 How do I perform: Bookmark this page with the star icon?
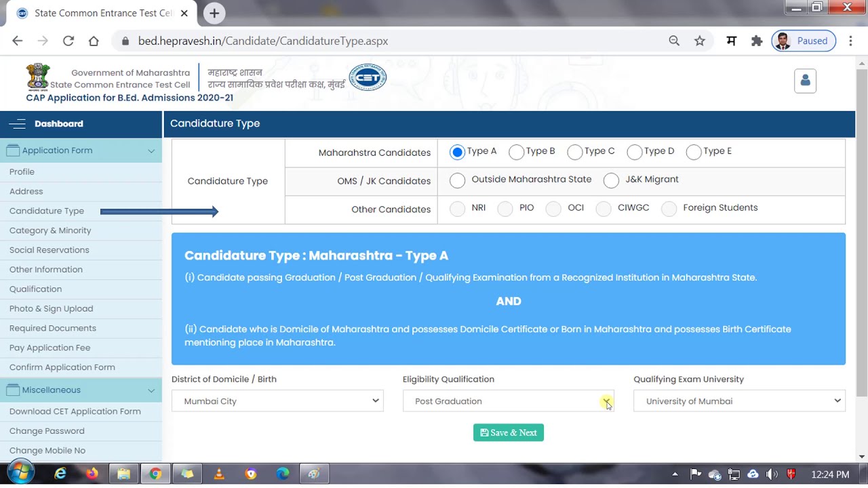click(x=700, y=41)
